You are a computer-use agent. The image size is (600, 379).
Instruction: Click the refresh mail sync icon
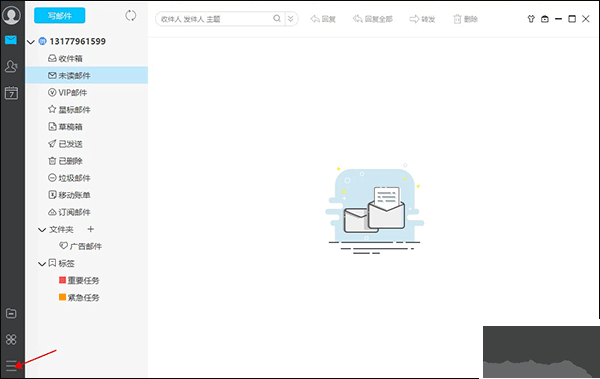click(130, 16)
